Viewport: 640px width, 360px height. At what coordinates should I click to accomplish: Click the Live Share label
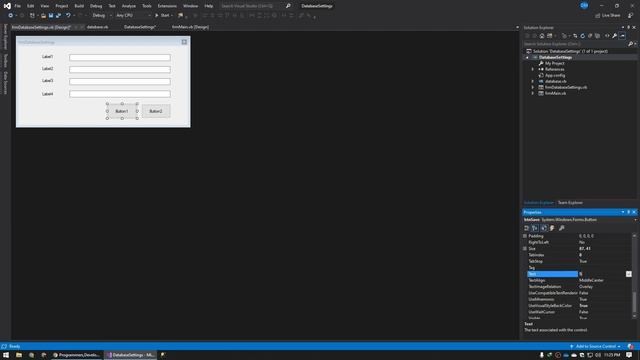611,16
